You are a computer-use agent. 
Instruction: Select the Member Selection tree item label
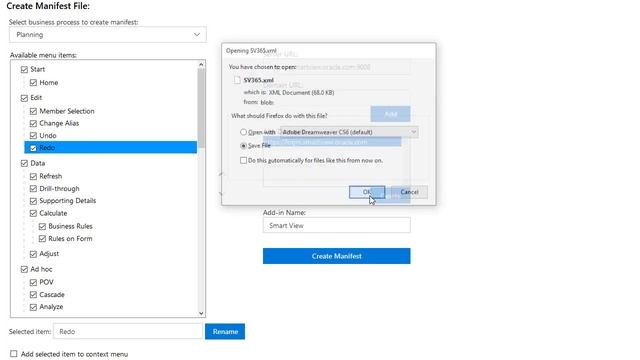tap(67, 111)
